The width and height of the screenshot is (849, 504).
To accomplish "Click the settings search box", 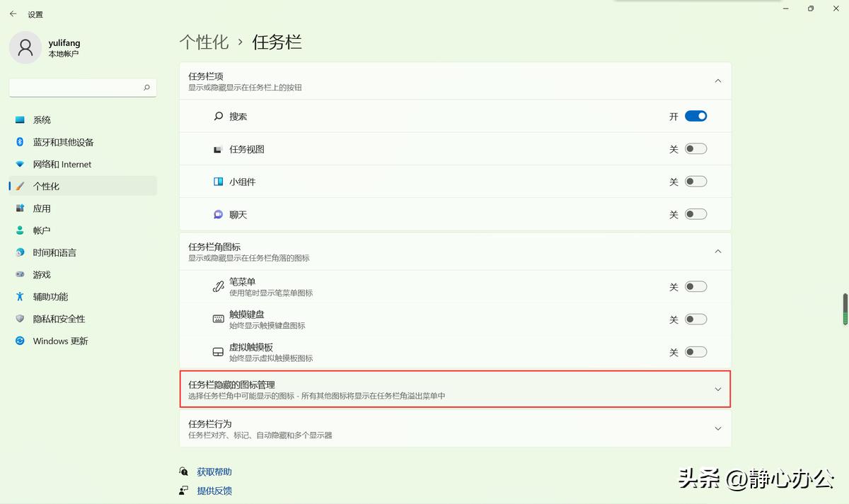I will (82, 87).
